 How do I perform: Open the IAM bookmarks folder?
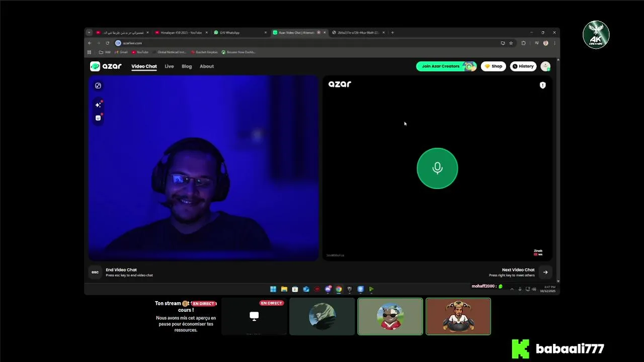[105, 52]
